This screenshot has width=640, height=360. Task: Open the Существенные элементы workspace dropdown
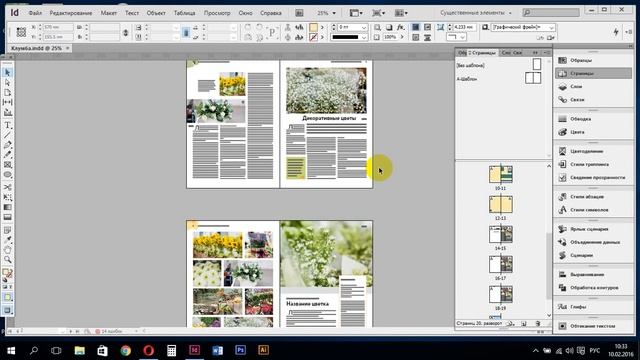pyautogui.click(x=476, y=13)
